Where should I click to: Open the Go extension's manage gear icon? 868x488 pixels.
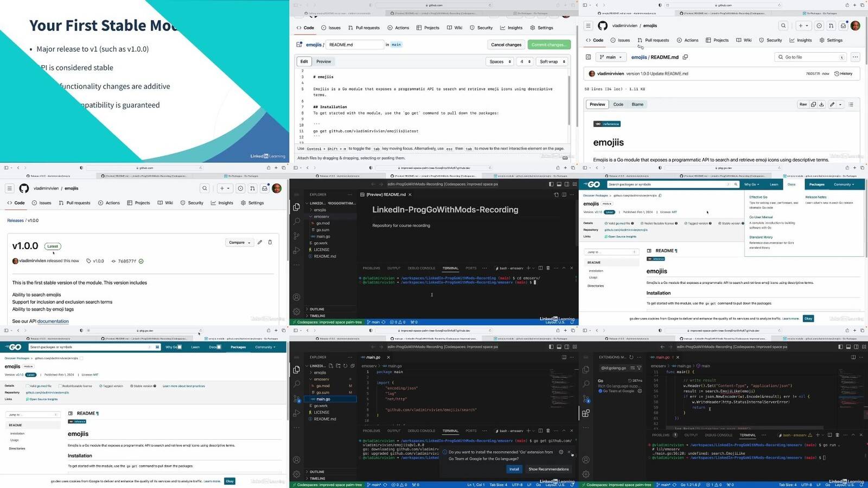point(640,391)
